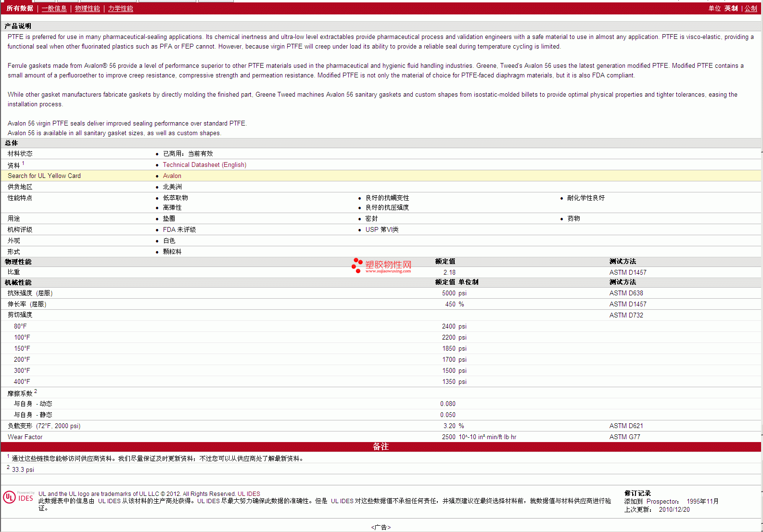
Task: Click the 400°F shear strength row label
Action: (x=22, y=381)
